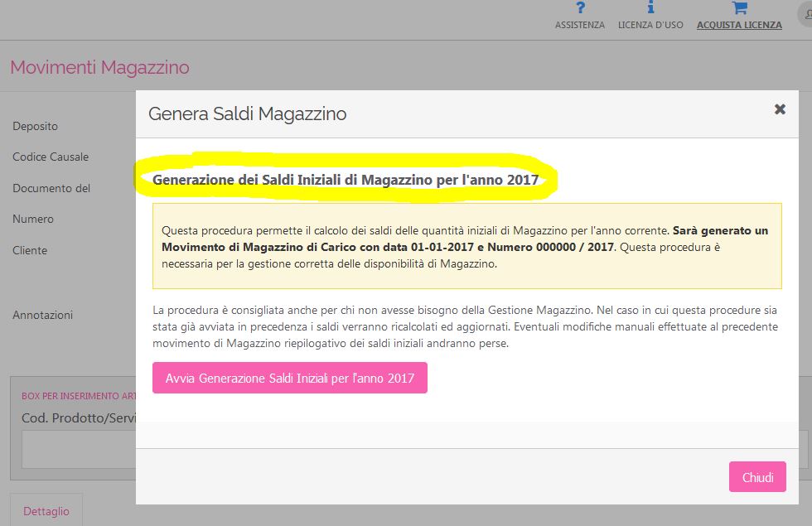The width and height of the screenshot is (812, 526).
Task: Select the LICENZA D'USO menu label
Action: coord(650,25)
